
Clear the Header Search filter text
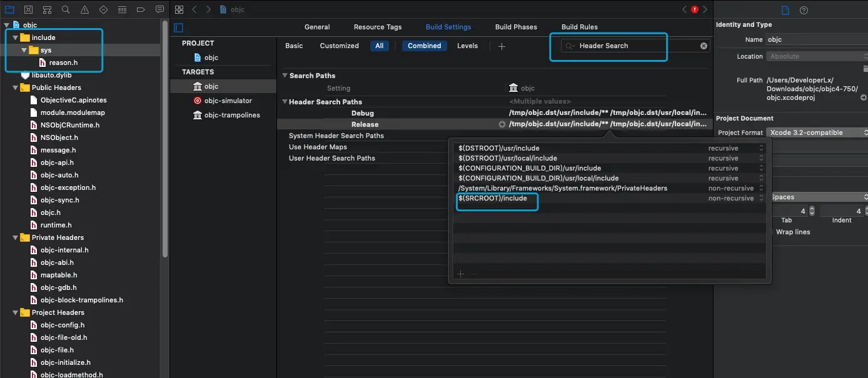pyautogui.click(x=704, y=46)
